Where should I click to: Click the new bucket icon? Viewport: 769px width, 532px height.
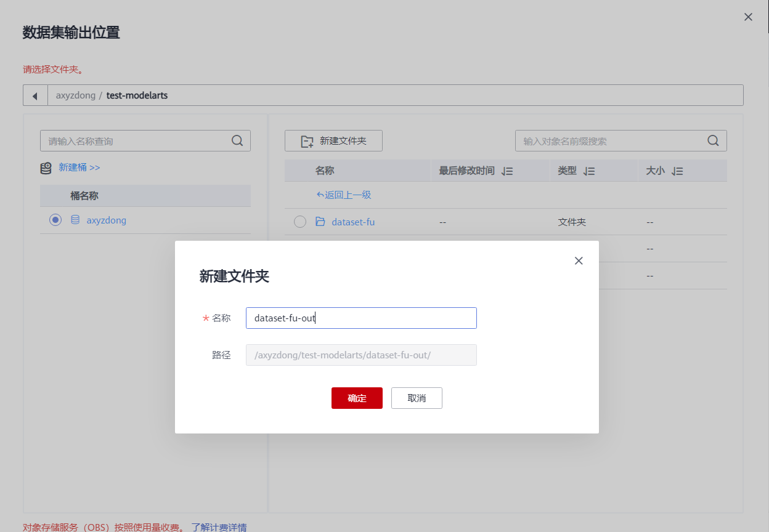(46, 167)
